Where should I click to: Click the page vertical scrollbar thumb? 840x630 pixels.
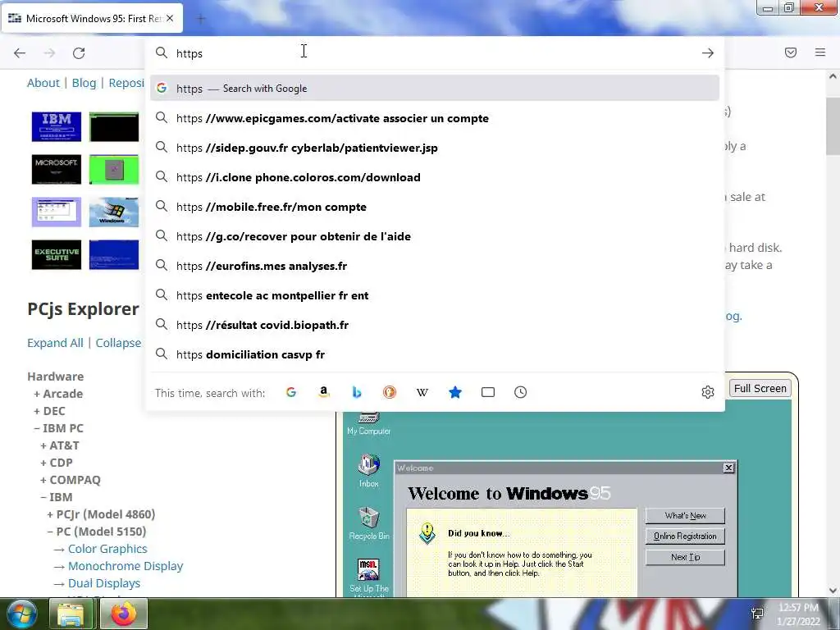tap(833, 126)
